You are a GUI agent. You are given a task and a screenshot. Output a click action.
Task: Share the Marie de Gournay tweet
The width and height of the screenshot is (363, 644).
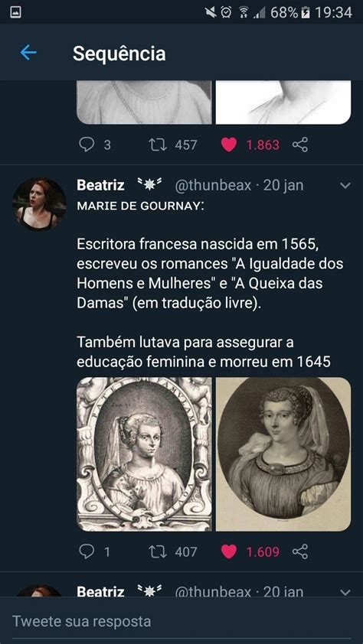pyautogui.click(x=300, y=551)
